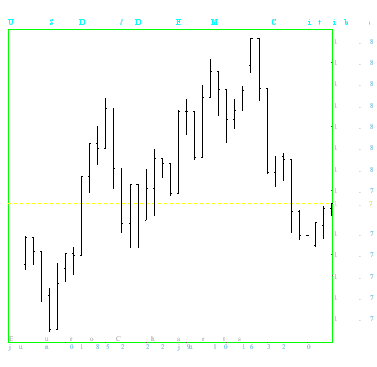The width and height of the screenshot is (377, 367).
Task: Select the small flat dash bar near right side
Action: point(307,235)
